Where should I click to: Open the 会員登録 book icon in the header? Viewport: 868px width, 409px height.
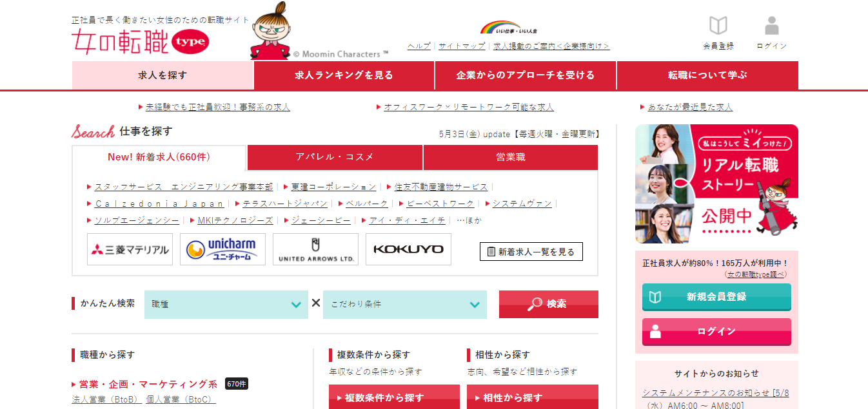tap(718, 26)
